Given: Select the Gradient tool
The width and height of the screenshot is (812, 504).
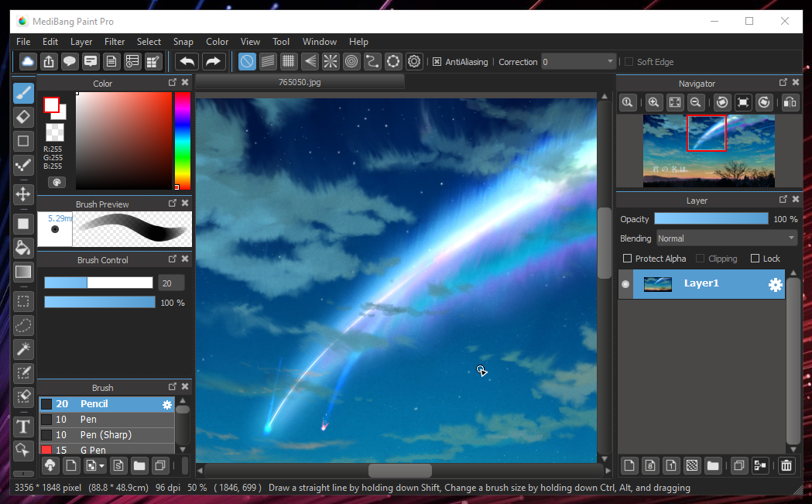Looking at the screenshot, I should [x=23, y=272].
